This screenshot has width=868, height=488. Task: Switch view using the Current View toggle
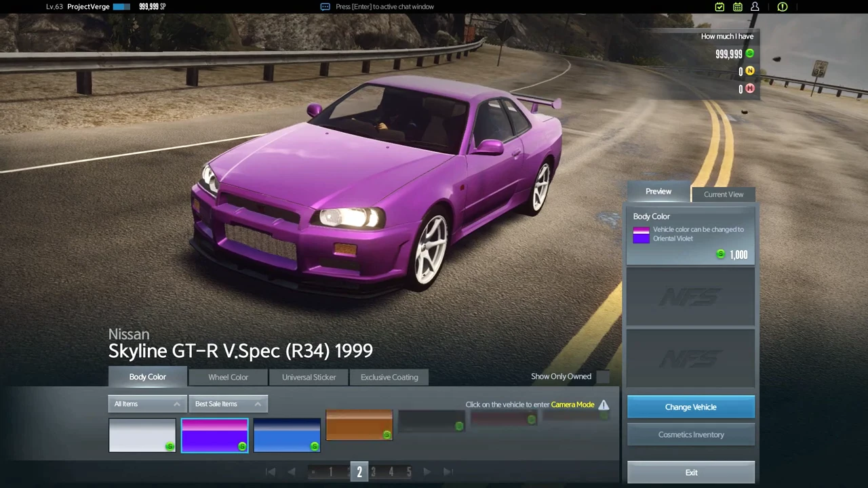coord(723,195)
